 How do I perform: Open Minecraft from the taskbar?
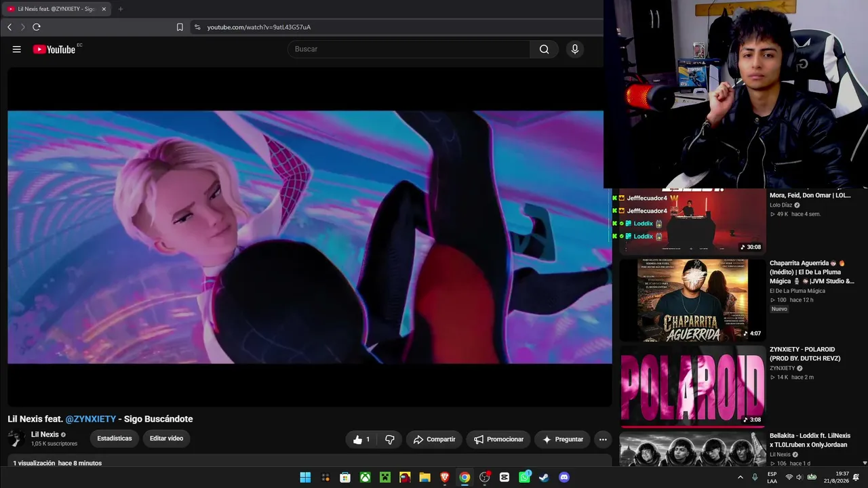pyautogui.click(x=385, y=477)
